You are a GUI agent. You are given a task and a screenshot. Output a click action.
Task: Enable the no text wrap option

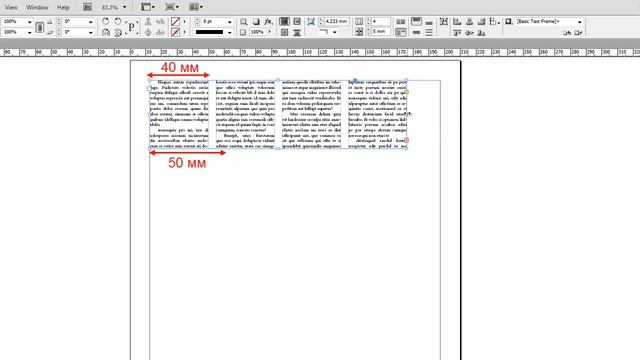pyautogui.click(x=284, y=21)
